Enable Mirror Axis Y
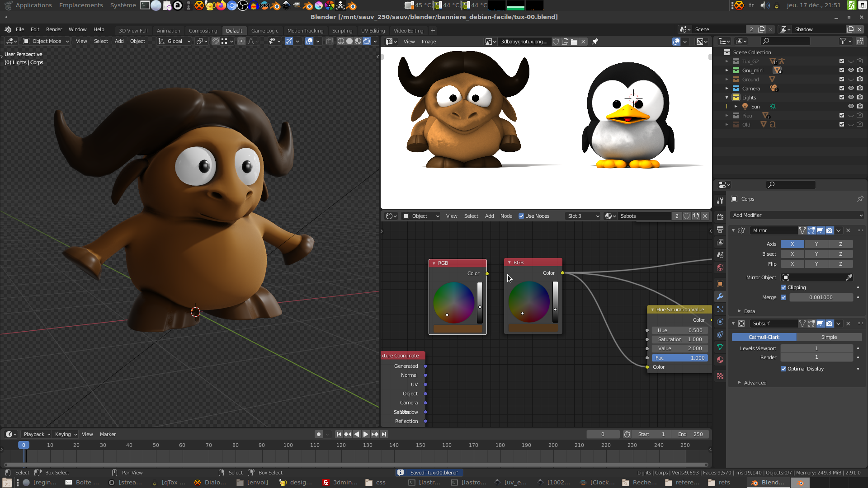The image size is (868, 488). point(816,244)
